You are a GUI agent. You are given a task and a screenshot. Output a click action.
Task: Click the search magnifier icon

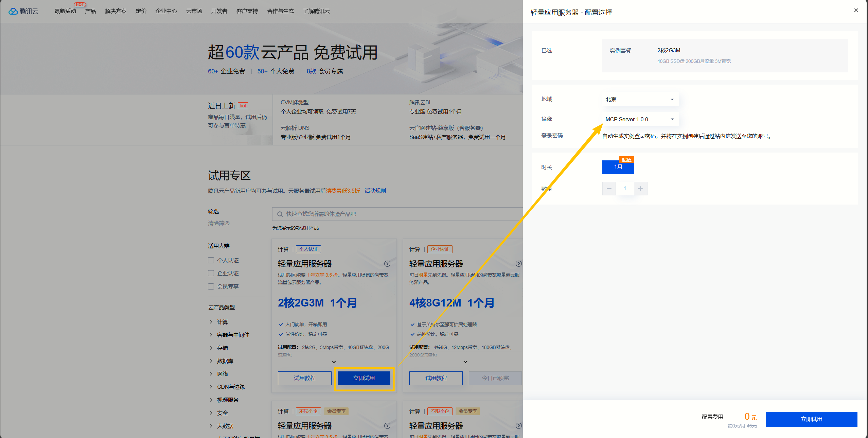280,214
